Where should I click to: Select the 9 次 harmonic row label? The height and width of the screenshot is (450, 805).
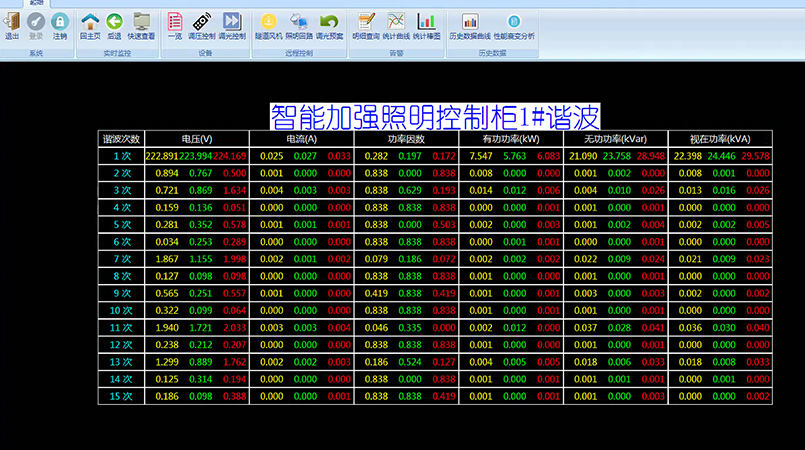[122, 294]
